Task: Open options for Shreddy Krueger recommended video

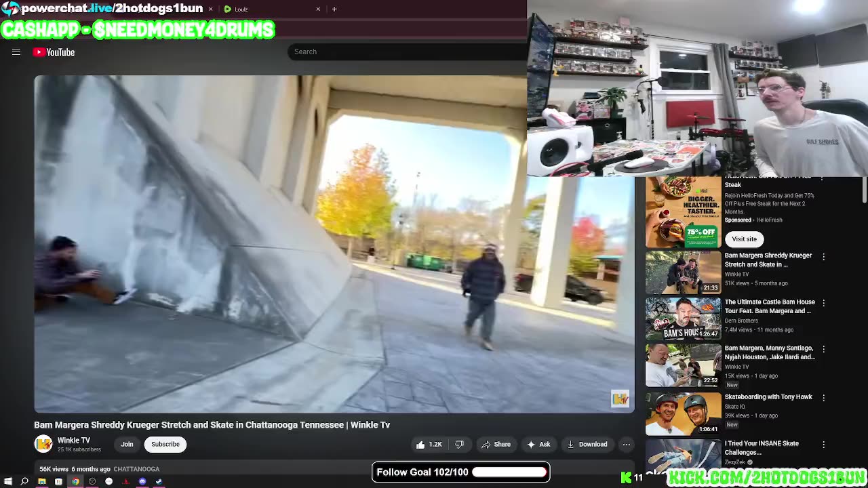Action: pos(823,257)
